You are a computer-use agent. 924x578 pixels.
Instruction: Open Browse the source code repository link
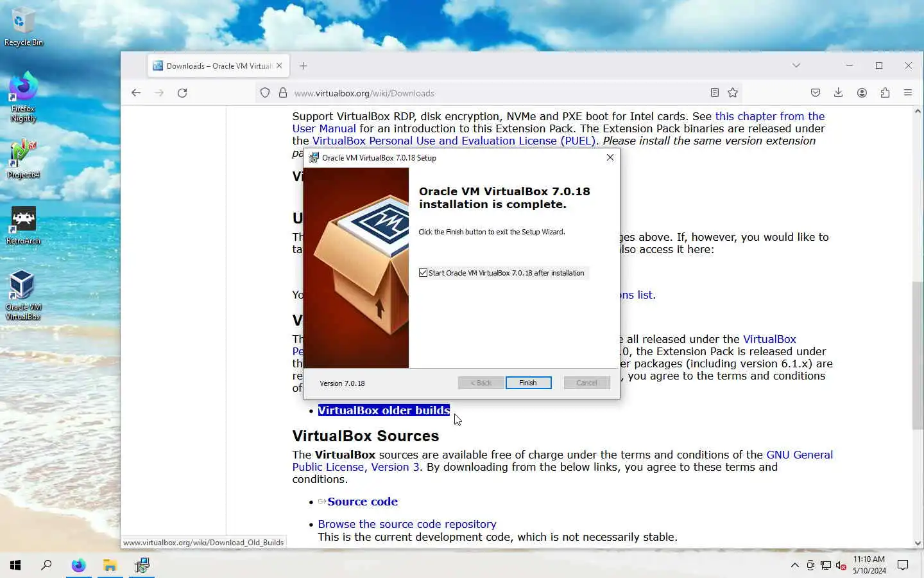[x=407, y=524]
